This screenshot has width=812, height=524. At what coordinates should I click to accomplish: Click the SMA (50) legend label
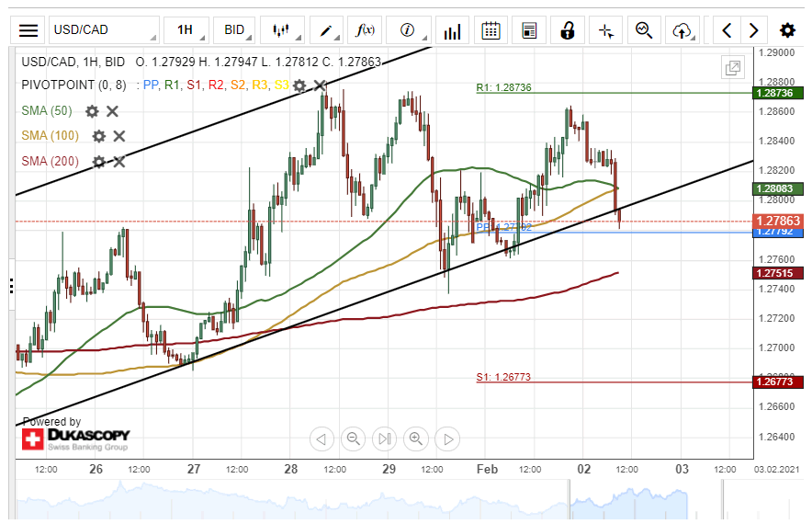click(x=47, y=111)
